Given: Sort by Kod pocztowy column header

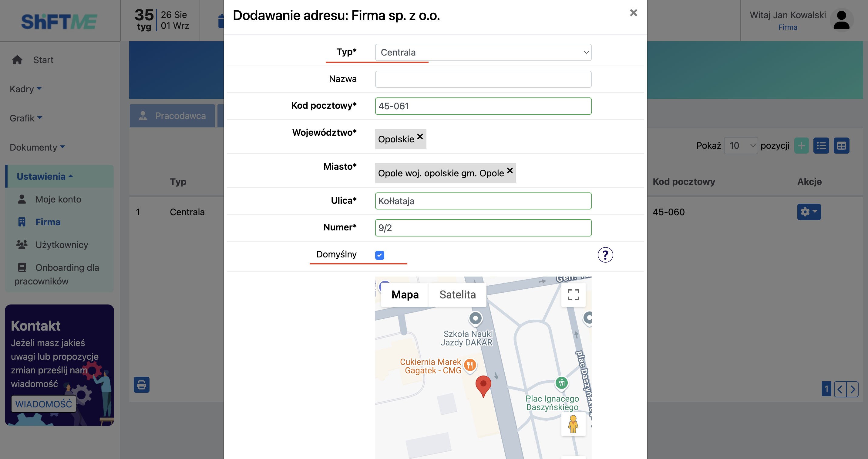Looking at the screenshot, I should coord(684,182).
